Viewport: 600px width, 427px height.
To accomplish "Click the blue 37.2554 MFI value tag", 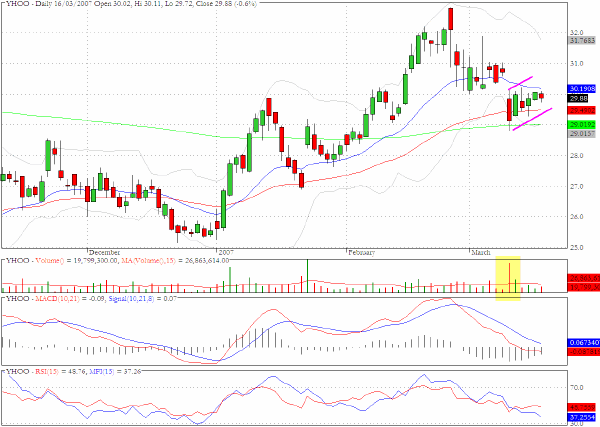I will pos(582,417).
